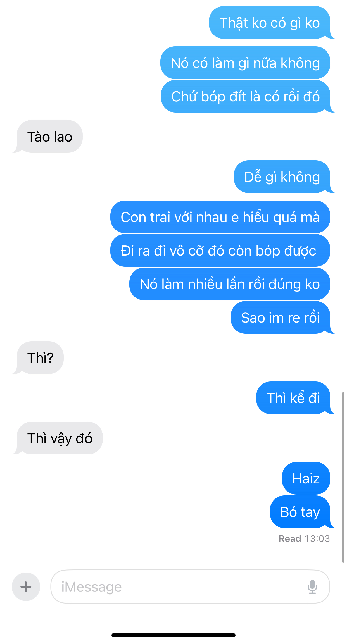The height and width of the screenshot is (644, 347).
Task: Tap the home indicator bar
Action: pyautogui.click(x=173, y=635)
